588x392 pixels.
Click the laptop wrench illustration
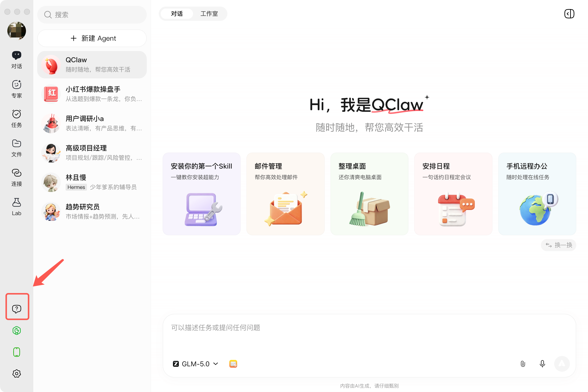click(203, 209)
